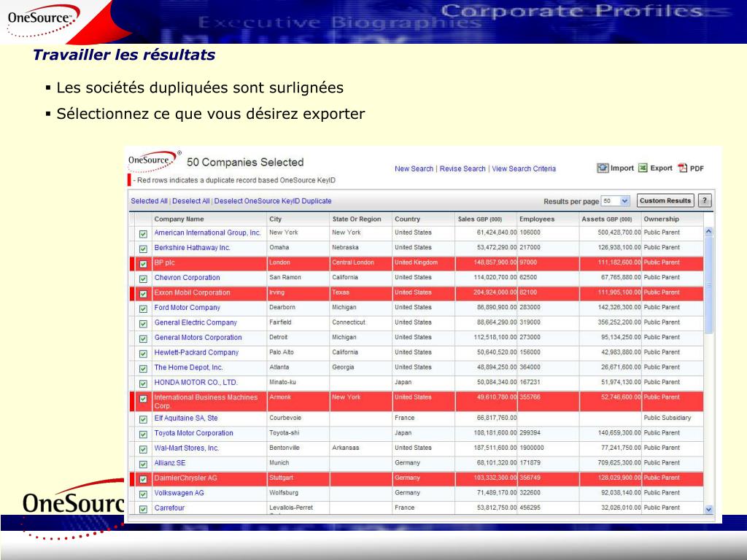Click the Import icon

click(603, 168)
